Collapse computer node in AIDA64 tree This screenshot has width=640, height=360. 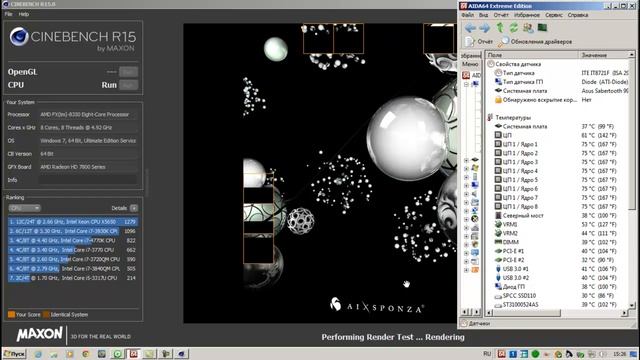tap(466, 84)
